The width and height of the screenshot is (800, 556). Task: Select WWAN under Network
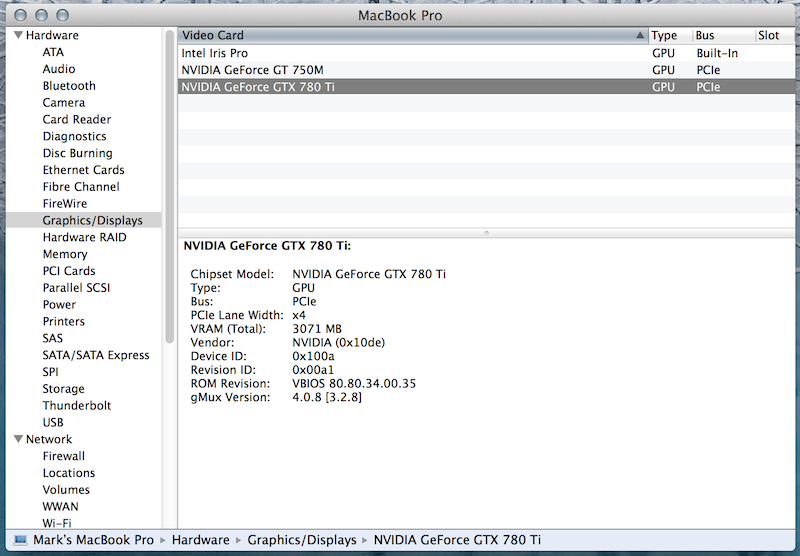point(60,507)
